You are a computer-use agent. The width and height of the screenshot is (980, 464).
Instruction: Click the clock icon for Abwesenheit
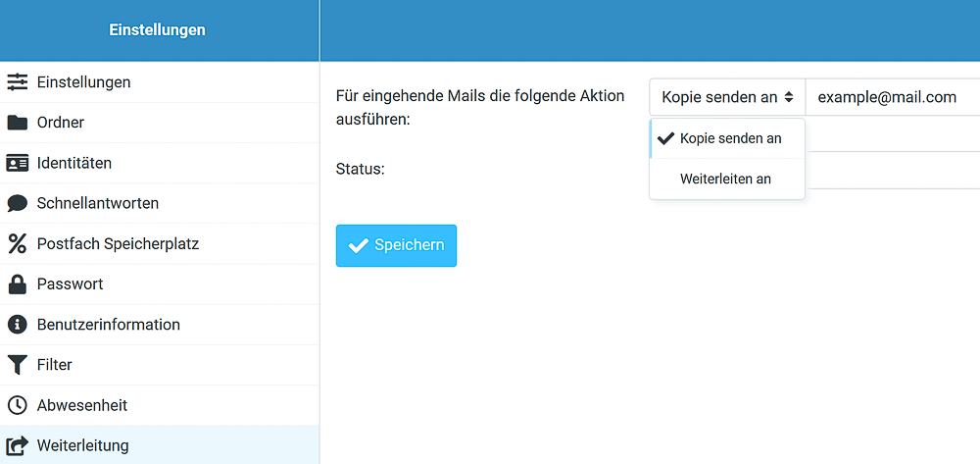18,405
